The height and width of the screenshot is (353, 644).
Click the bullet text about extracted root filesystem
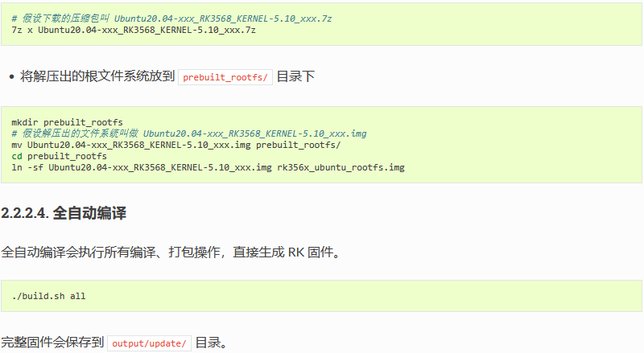tap(97, 76)
